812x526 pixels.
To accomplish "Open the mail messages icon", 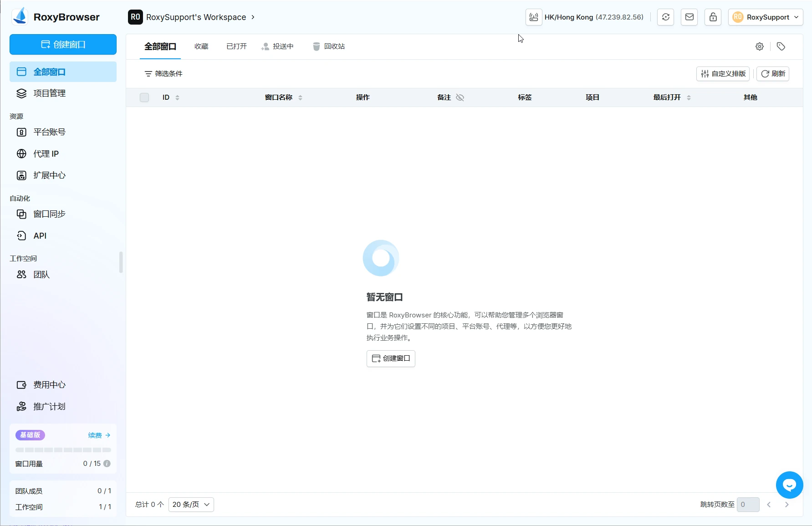I will (x=689, y=17).
